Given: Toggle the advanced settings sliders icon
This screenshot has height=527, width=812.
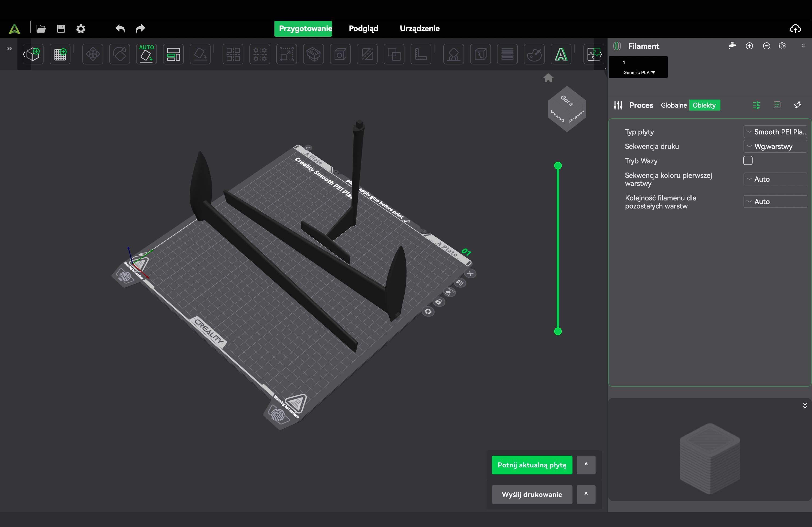Looking at the screenshot, I should point(756,105).
